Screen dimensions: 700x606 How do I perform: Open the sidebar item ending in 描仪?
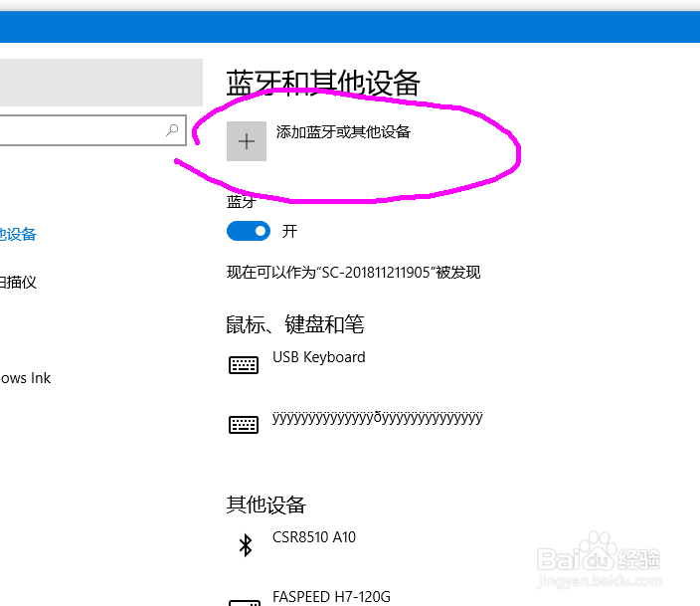point(18,282)
